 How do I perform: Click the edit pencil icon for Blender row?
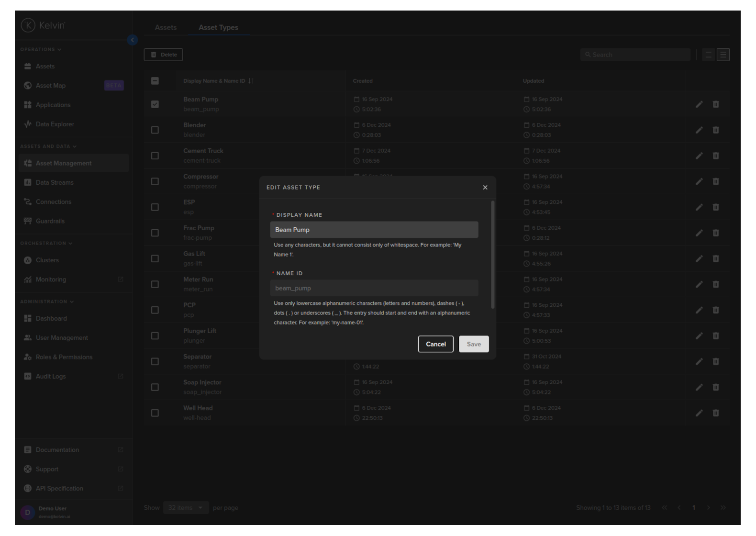point(699,130)
